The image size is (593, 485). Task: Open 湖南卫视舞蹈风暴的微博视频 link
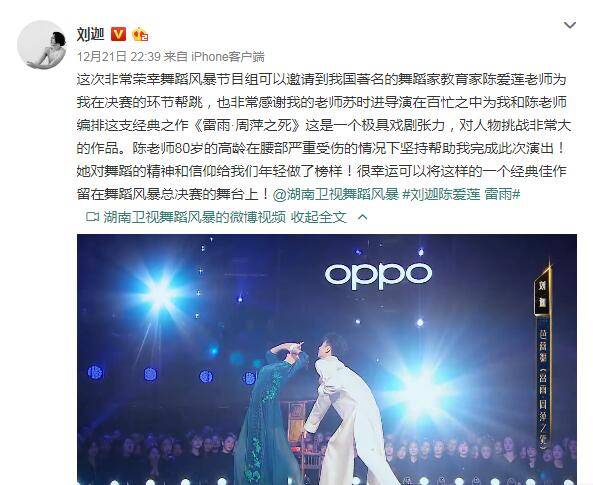coord(194,217)
